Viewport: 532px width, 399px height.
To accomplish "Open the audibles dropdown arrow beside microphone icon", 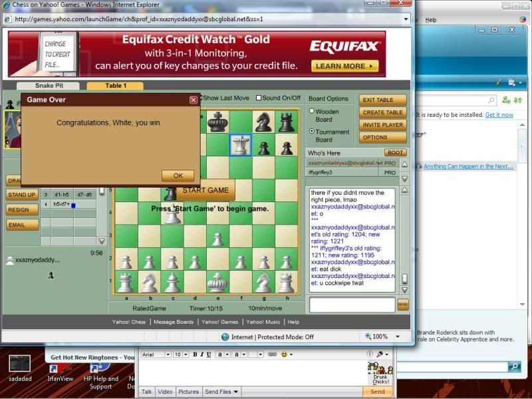I will [386, 354].
